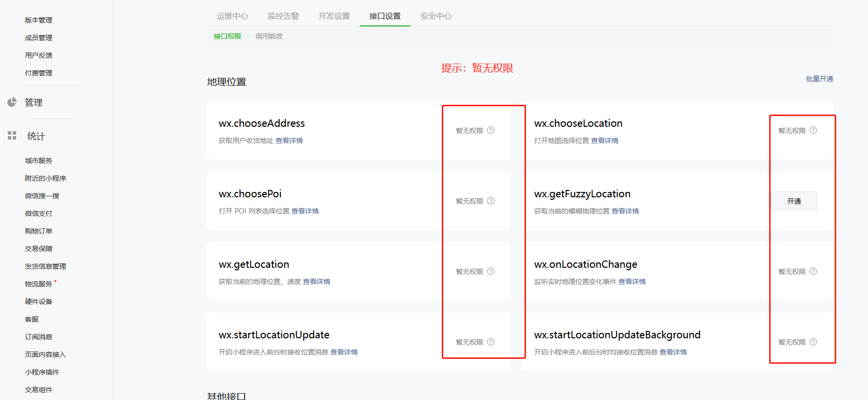Click the 批量开通 link
This screenshot has width=868, height=400.
click(819, 79)
